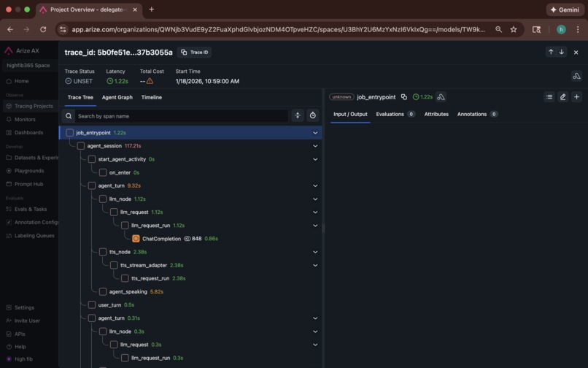The image size is (588, 368).
Task: Open Gemini in Chrome
Action: 565,9
